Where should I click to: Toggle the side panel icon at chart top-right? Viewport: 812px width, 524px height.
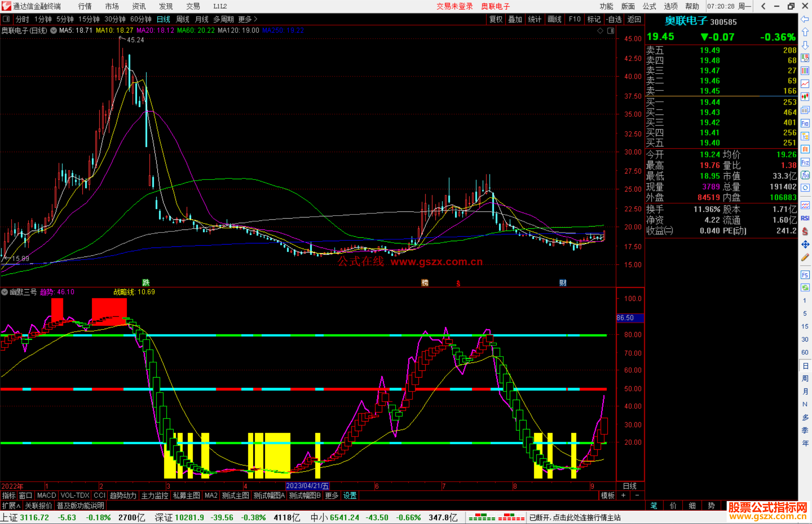click(611, 31)
